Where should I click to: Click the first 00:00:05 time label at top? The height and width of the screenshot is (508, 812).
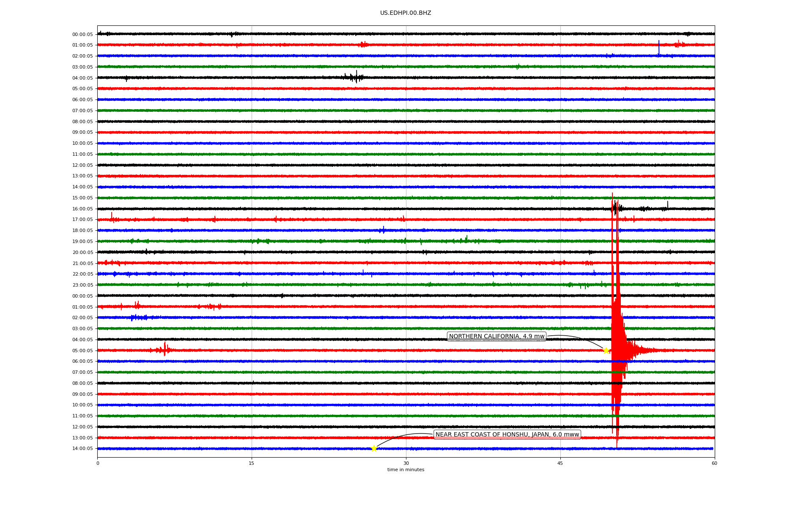82,34
